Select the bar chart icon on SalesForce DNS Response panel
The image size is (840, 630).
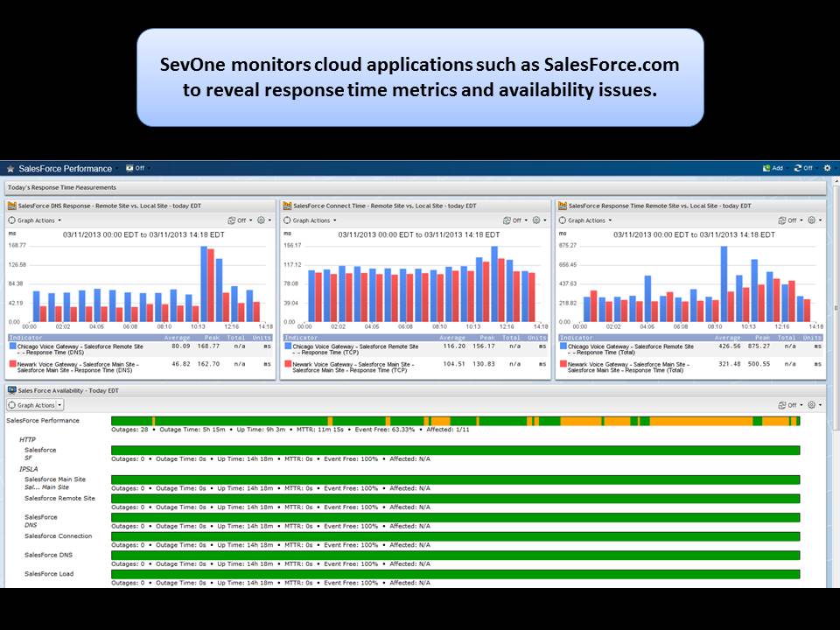point(12,206)
